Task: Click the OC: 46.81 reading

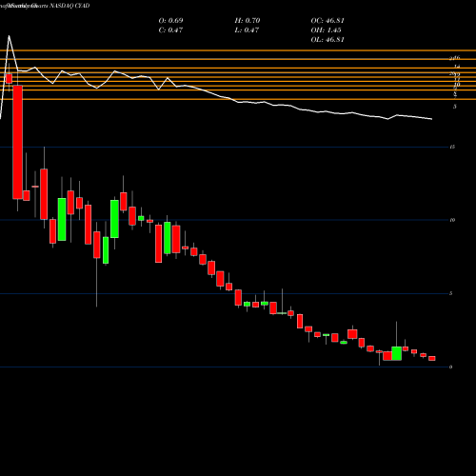Action: coord(327,21)
